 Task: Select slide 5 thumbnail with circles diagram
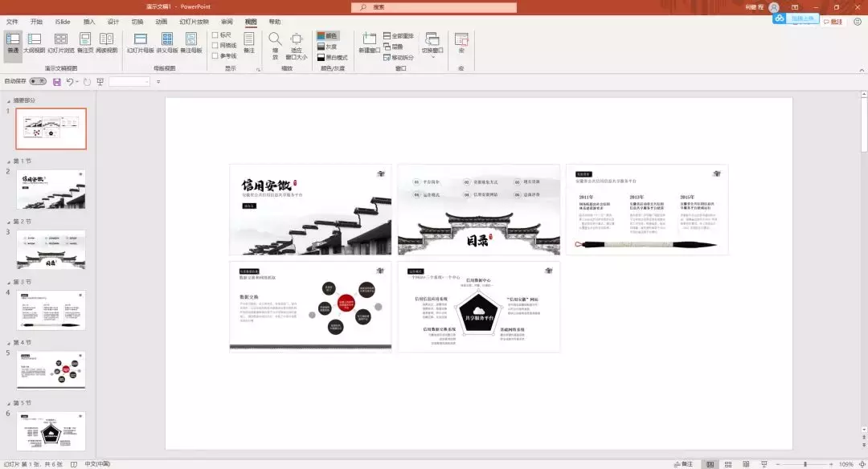(x=51, y=370)
